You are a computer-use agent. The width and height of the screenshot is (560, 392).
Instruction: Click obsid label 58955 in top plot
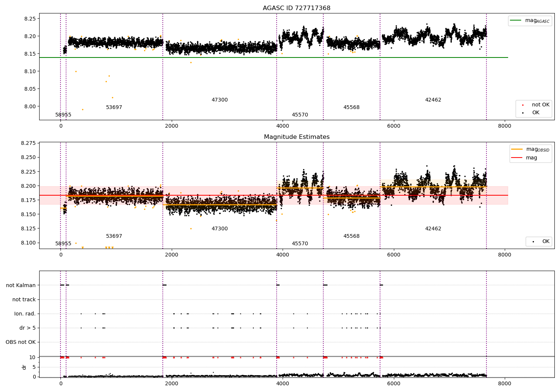(63, 115)
